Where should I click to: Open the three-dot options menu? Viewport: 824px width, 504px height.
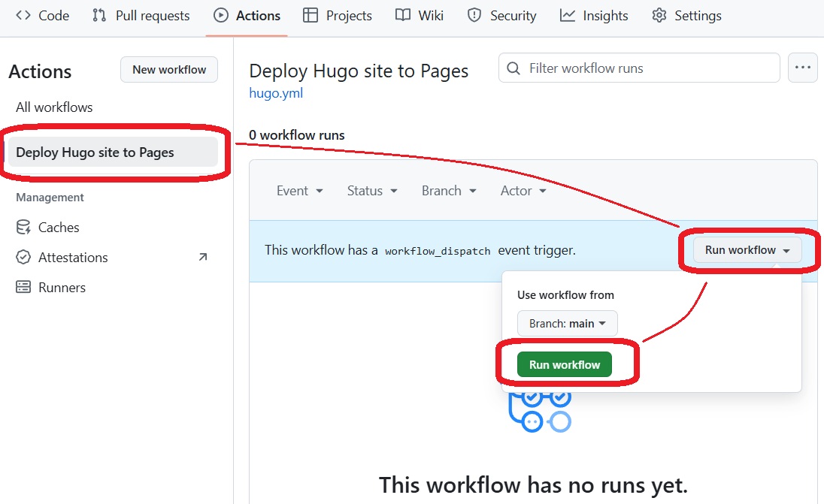(802, 68)
